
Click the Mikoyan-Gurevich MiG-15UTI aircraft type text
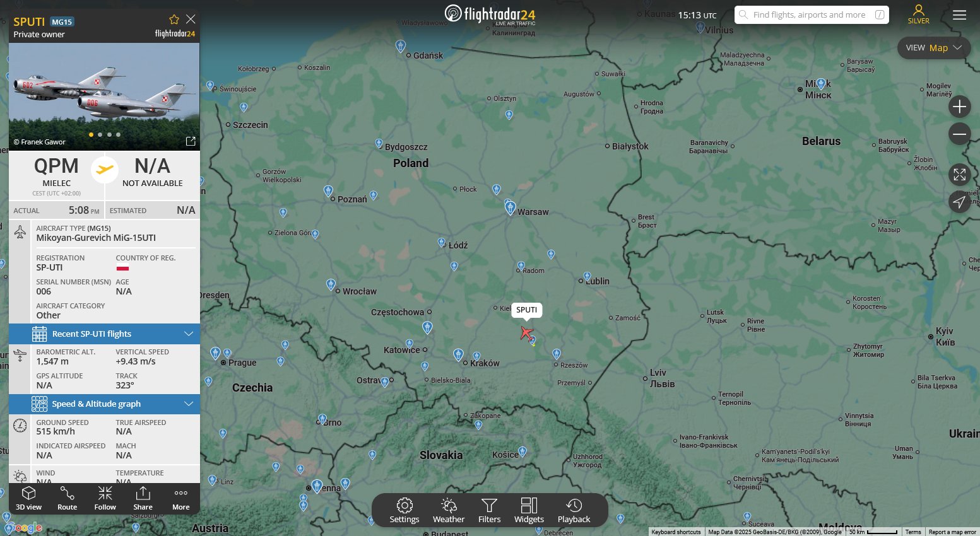tap(96, 238)
